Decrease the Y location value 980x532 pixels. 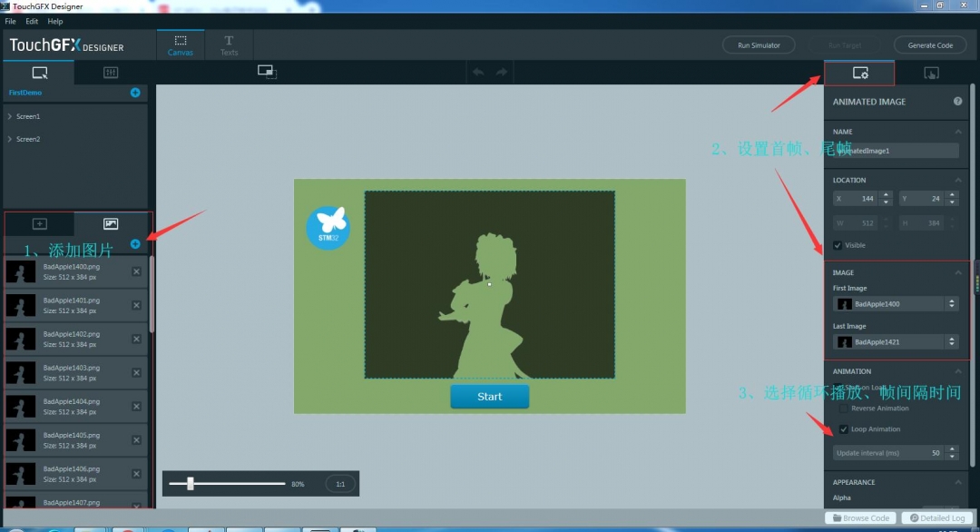(952, 202)
